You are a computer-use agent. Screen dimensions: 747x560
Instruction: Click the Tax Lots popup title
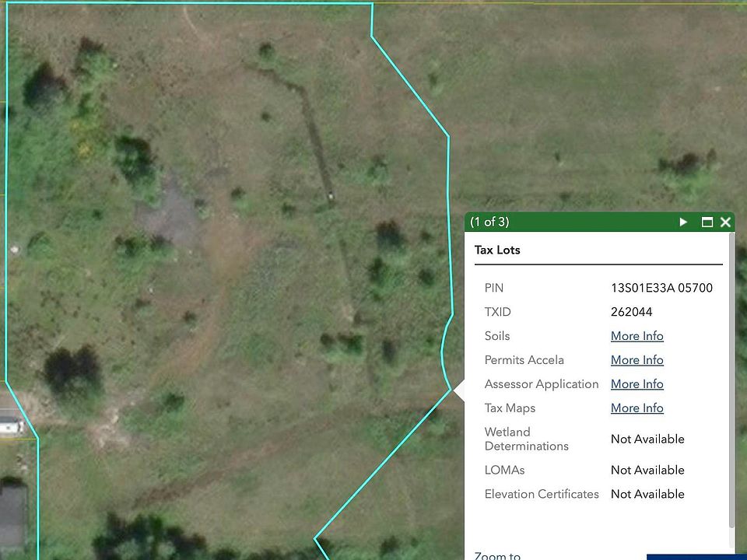pyautogui.click(x=497, y=250)
